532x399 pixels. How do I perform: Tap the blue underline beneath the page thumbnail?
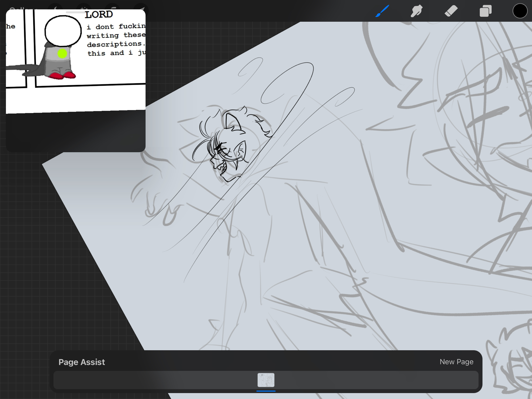(266, 391)
